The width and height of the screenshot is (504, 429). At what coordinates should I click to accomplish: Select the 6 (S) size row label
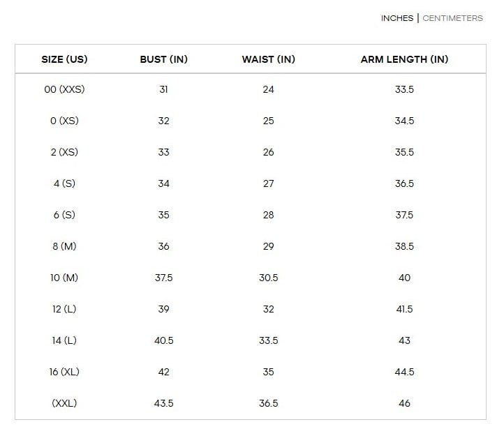[64, 215]
